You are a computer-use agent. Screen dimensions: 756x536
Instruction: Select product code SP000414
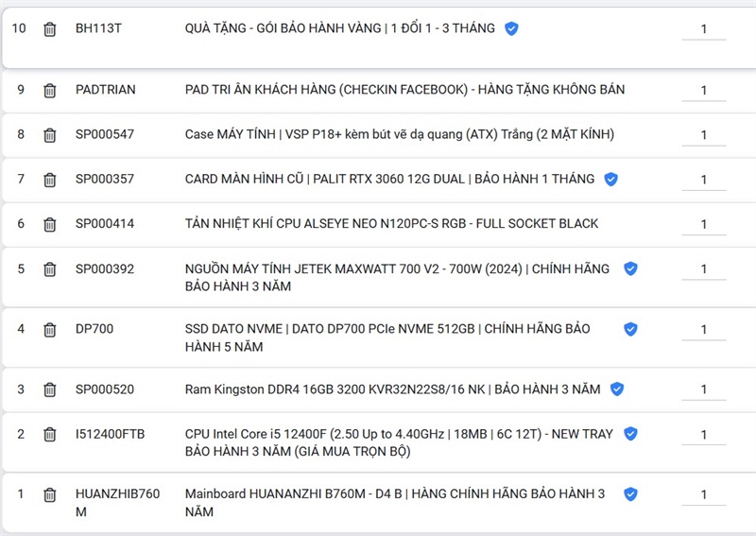coord(105,224)
